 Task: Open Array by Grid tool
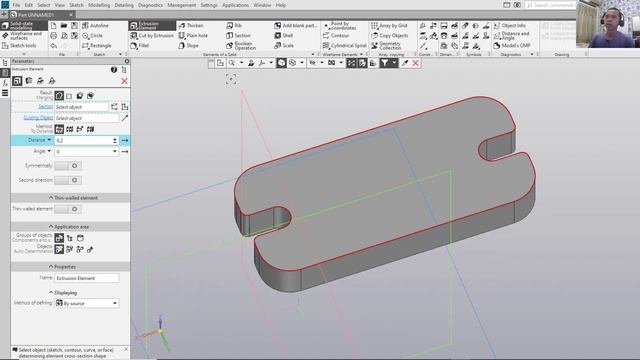[x=389, y=25]
